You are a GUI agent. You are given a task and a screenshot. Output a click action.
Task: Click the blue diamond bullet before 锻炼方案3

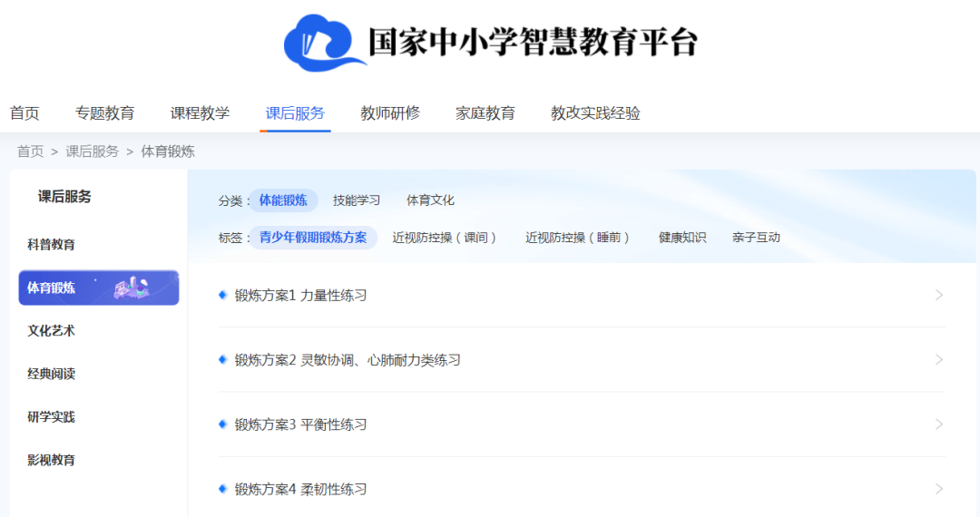[x=222, y=424]
